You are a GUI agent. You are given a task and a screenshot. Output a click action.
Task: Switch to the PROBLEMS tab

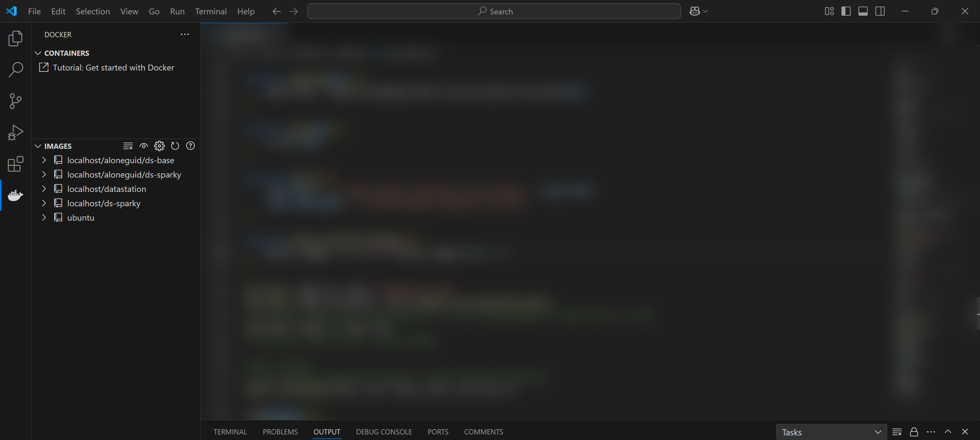(x=280, y=432)
